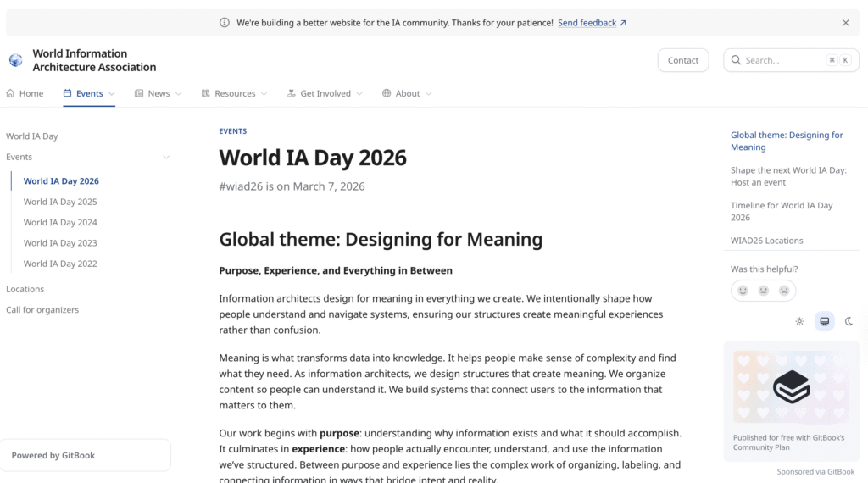868x483 pixels.
Task: Click the Home house icon in navigation
Action: (x=11, y=93)
